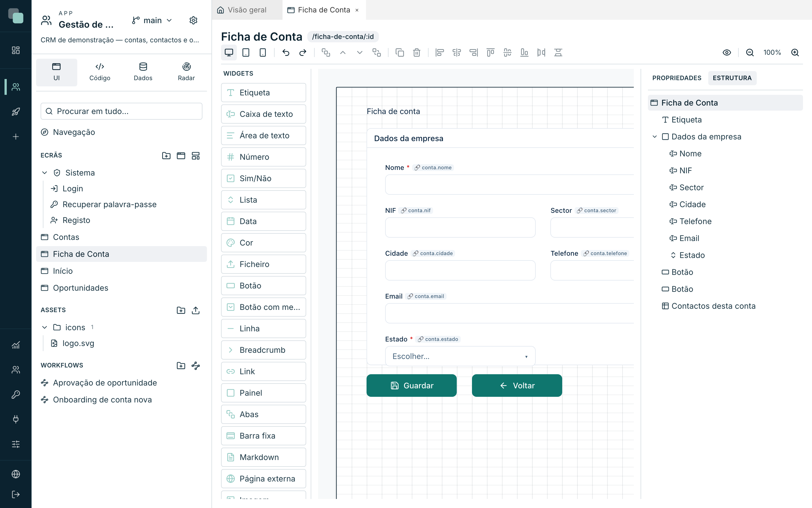
Task: Focus the Procurar em tudo search field
Action: click(x=122, y=111)
